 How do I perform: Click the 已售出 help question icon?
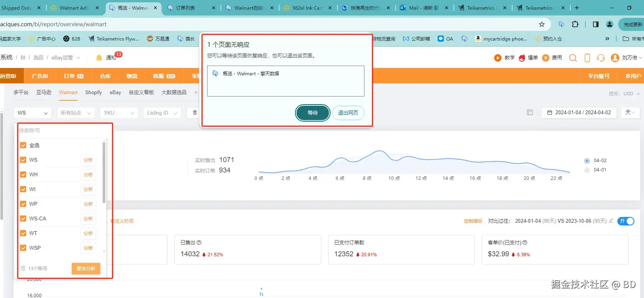coord(199,242)
